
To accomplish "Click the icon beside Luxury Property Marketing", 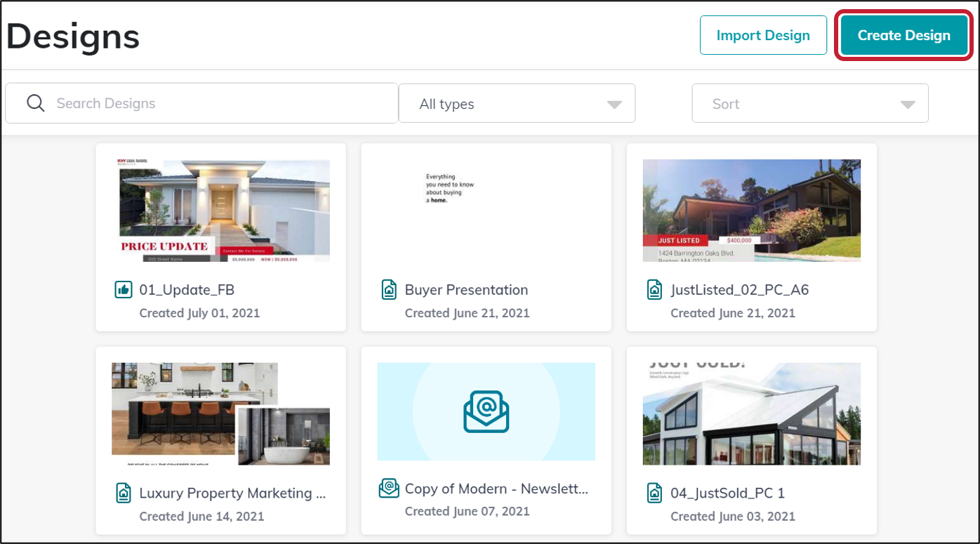I will click(124, 493).
